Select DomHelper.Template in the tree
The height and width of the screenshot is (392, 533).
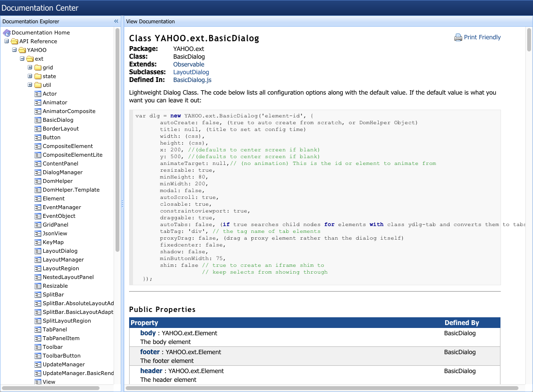pyautogui.click(x=71, y=190)
